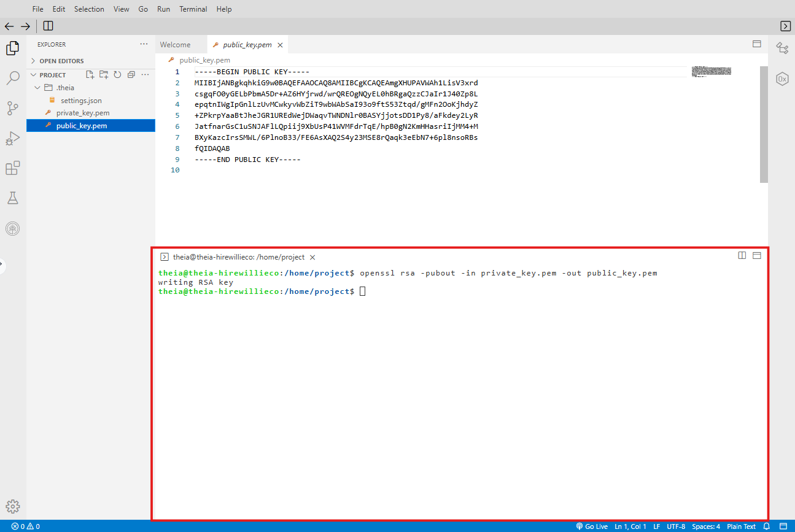Maximize the terminal panel
The image size is (795, 532).
[757, 255]
